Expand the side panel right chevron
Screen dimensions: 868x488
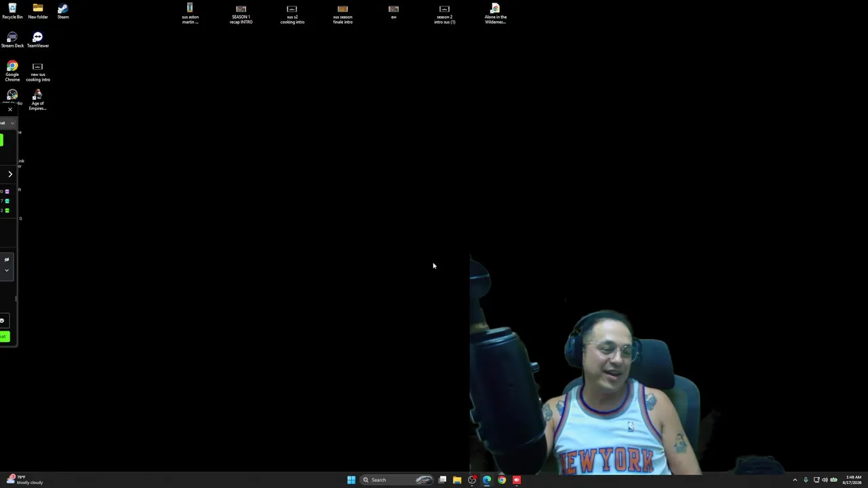10,174
